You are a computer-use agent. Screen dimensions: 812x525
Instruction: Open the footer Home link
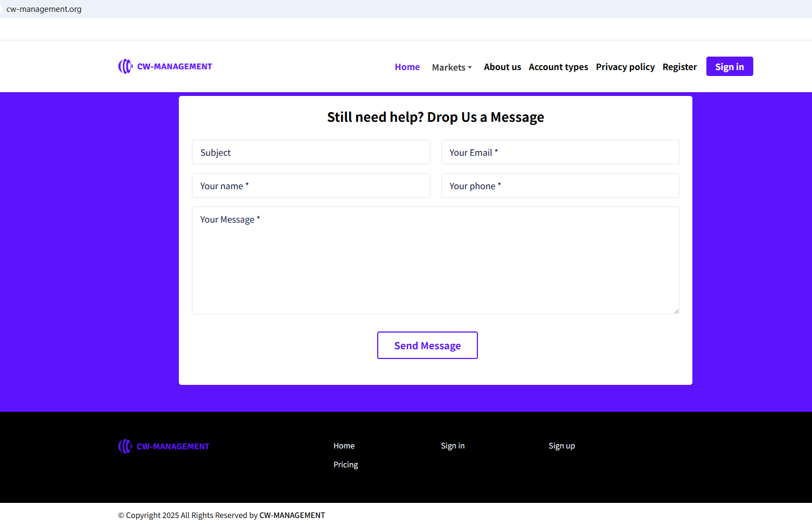click(344, 446)
